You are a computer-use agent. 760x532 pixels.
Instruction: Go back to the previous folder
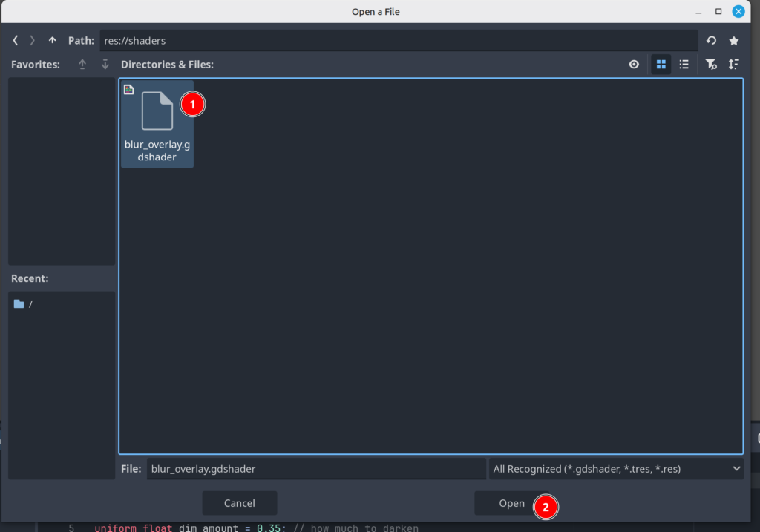16,40
